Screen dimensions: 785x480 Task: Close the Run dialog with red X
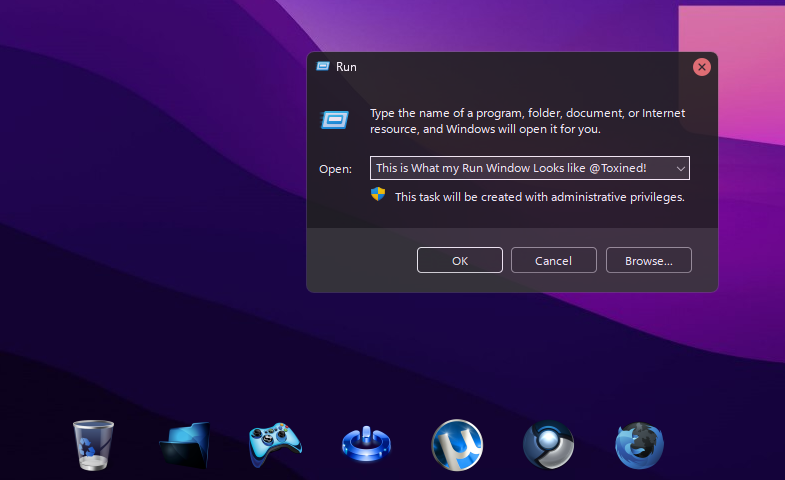[701, 67]
